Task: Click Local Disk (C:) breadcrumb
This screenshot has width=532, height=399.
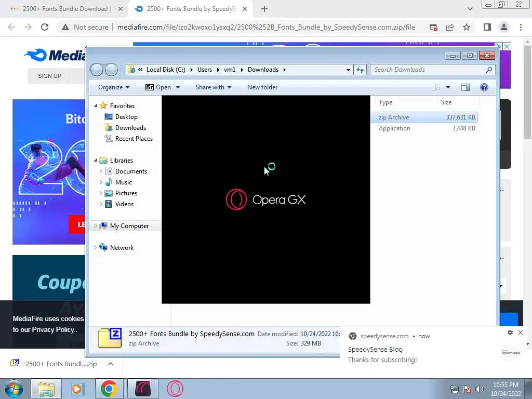Action: pos(166,70)
